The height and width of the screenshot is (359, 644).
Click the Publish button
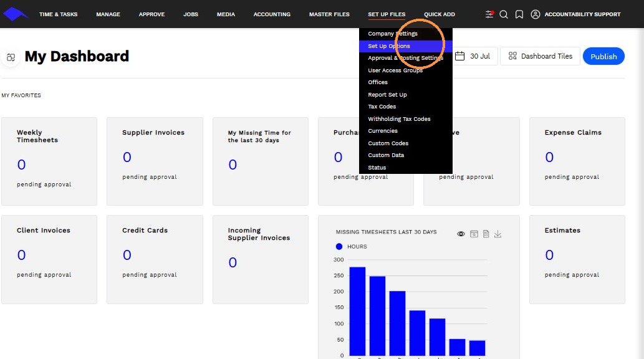(603, 56)
